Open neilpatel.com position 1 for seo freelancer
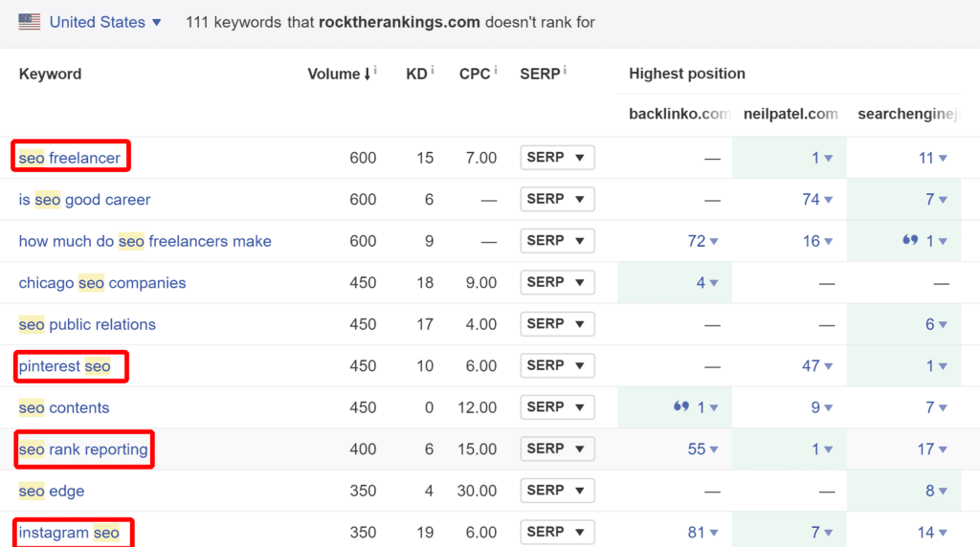This screenshot has width=980, height=547. click(822, 158)
